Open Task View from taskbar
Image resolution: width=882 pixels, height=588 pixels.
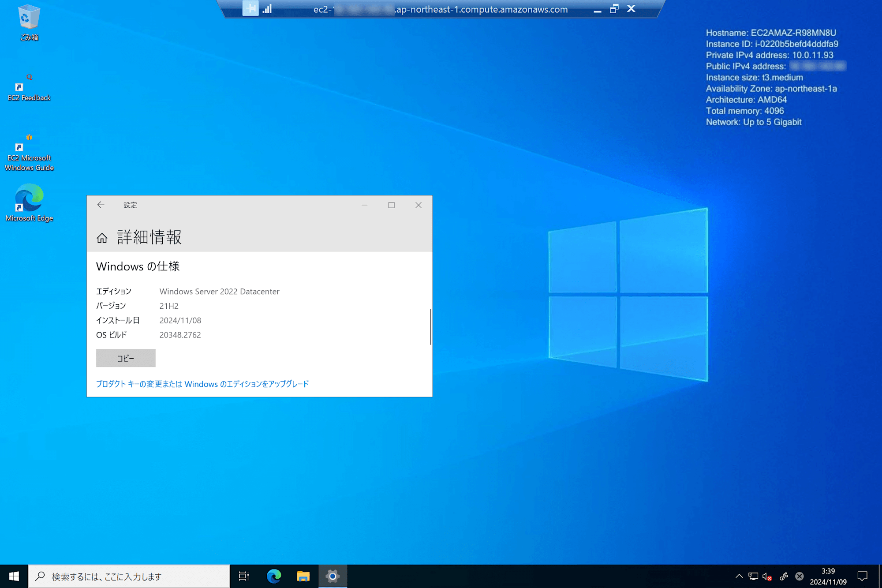pos(244,576)
